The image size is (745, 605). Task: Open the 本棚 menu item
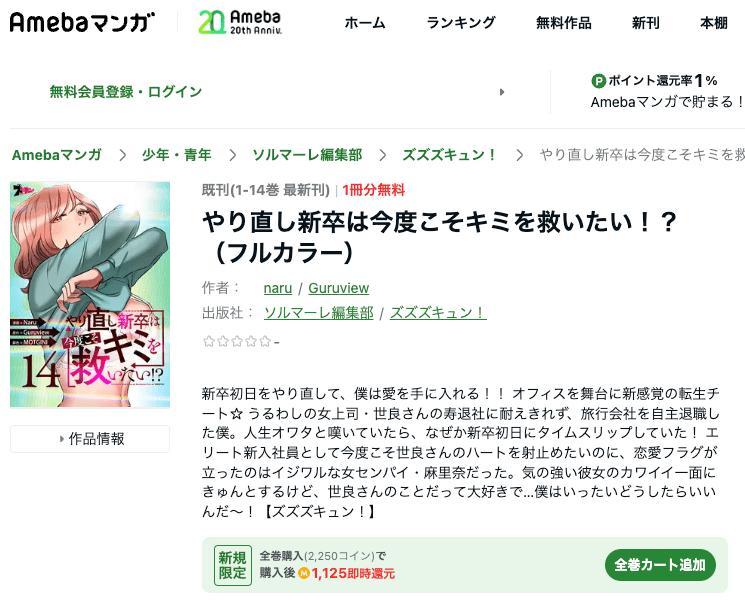(x=714, y=22)
